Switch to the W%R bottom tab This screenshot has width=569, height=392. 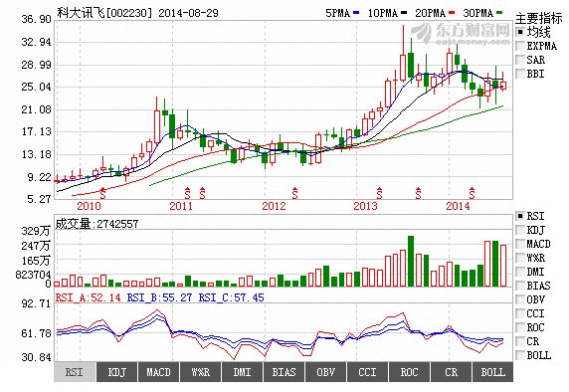click(x=200, y=372)
